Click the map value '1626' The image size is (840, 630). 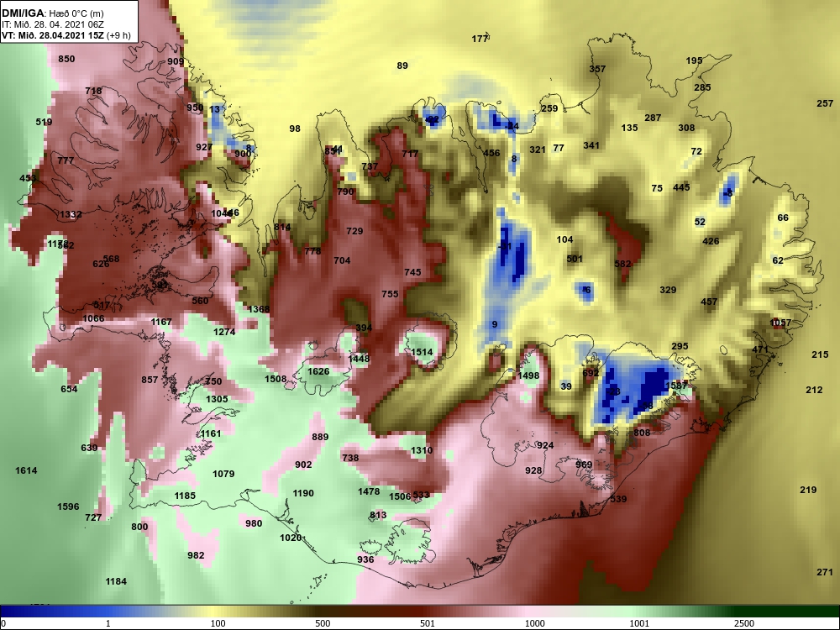318,372
